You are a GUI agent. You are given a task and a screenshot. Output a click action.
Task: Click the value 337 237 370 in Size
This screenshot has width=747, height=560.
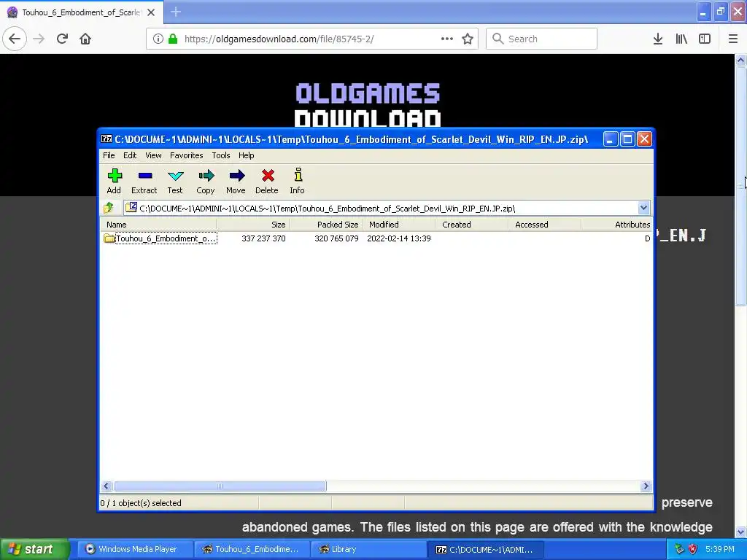[x=263, y=238]
